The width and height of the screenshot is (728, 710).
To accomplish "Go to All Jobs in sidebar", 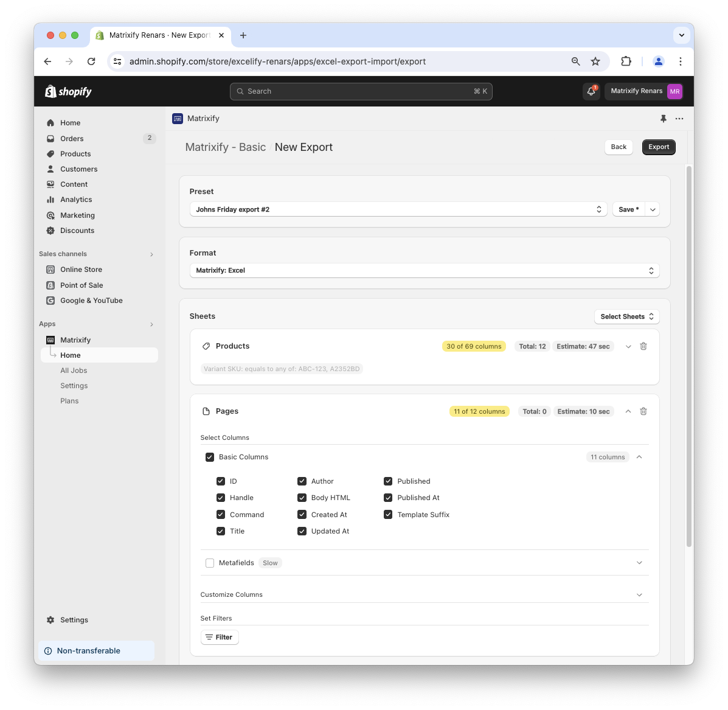I will (x=74, y=371).
